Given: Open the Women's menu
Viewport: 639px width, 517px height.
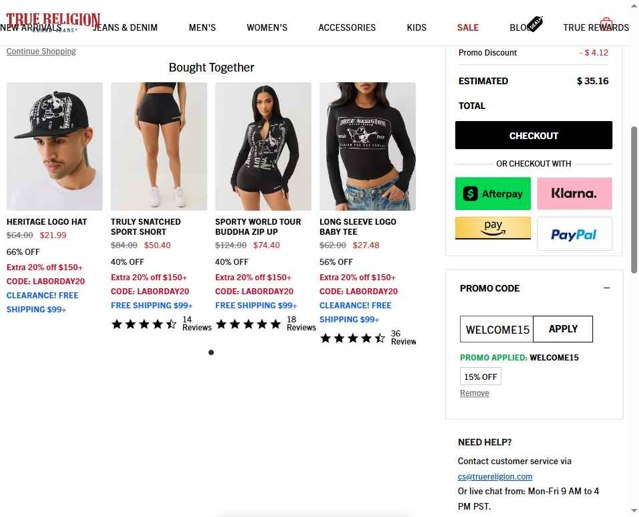Looking at the screenshot, I should pyautogui.click(x=267, y=28).
